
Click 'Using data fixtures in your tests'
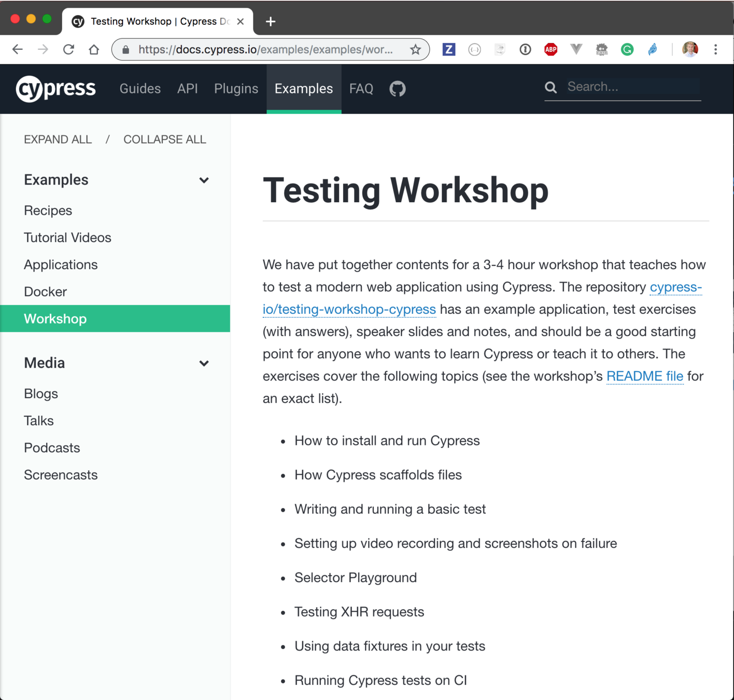coord(390,646)
